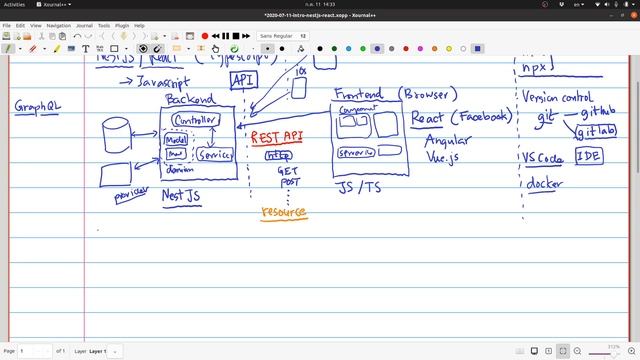Viewport: 640px width, 360px height.
Task: Pick the gray color swatch
Action: pos(391,49)
